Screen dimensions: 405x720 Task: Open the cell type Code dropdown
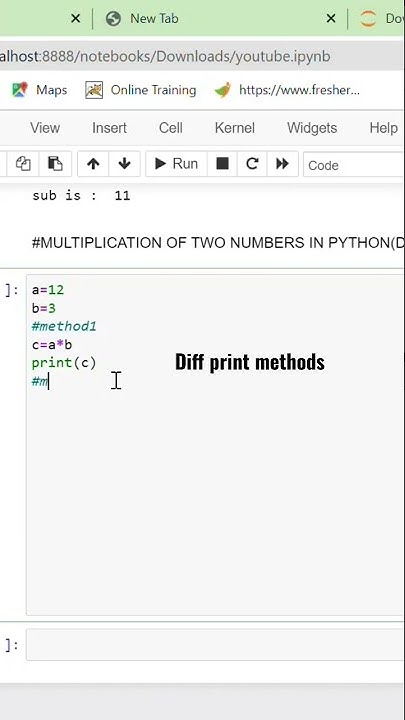pyautogui.click(x=354, y=164)
